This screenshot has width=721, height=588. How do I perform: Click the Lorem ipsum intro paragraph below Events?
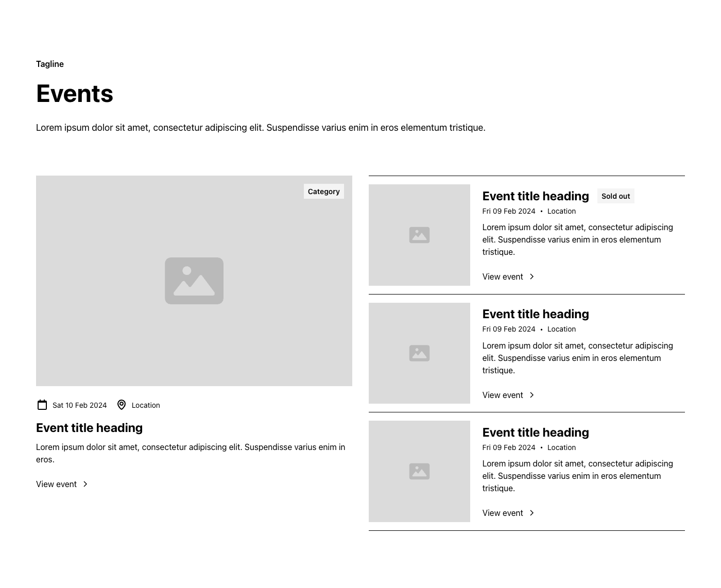click(261, 128)
